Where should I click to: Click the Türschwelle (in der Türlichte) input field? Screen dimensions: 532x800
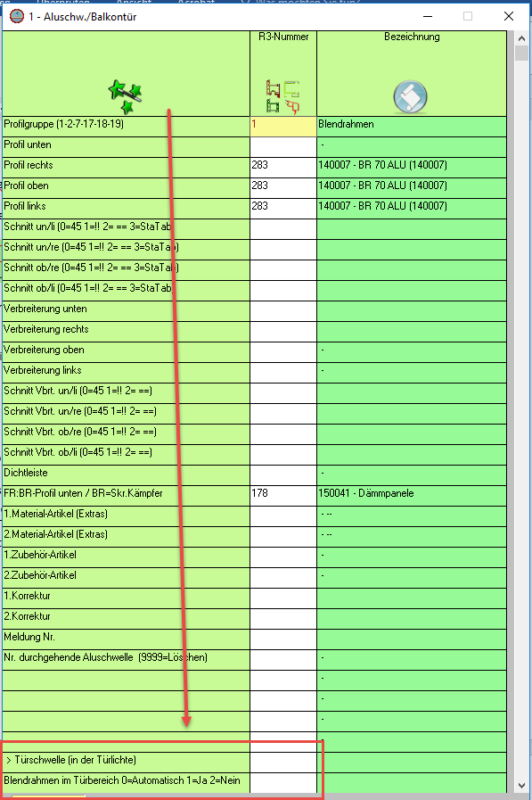coord(283,763)
